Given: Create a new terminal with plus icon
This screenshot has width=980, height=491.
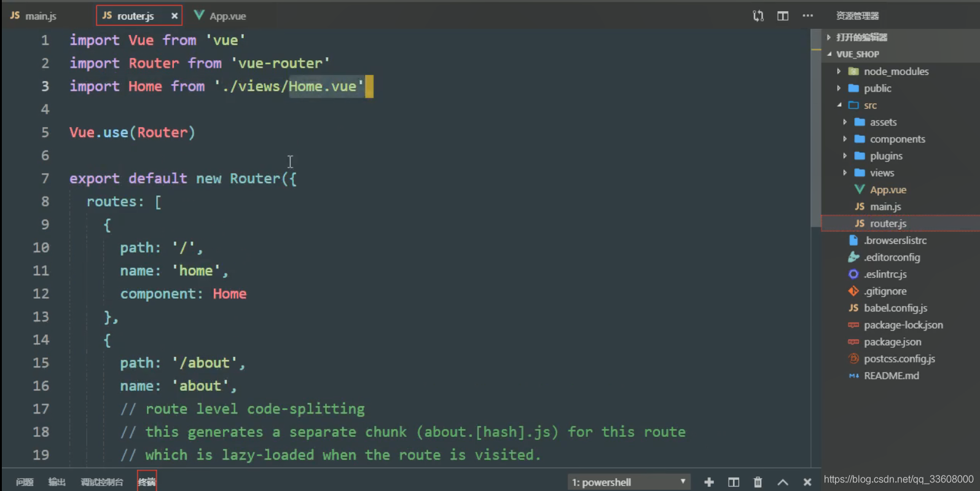Looking at the screenshot, I should pos(709,482).
